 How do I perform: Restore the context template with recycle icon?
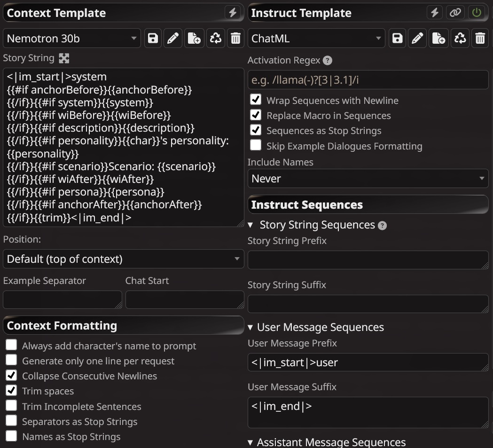pyautogui.click(x=215, y=39)
